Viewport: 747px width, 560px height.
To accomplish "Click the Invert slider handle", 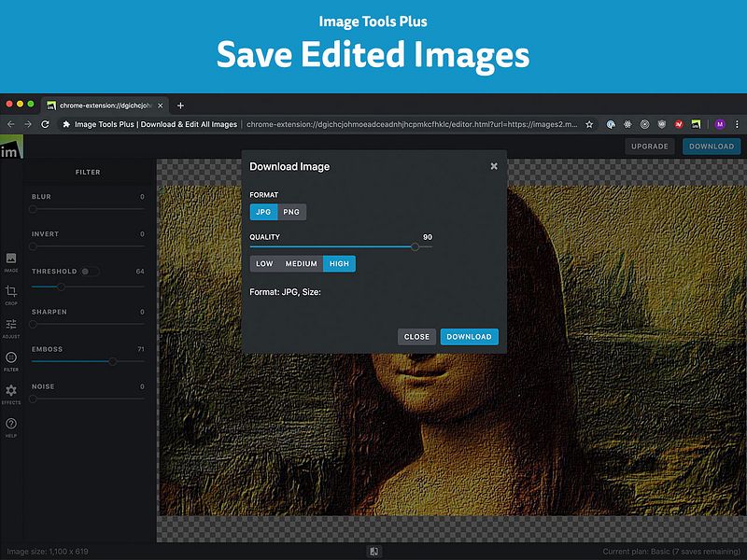I will click(33, 246).
